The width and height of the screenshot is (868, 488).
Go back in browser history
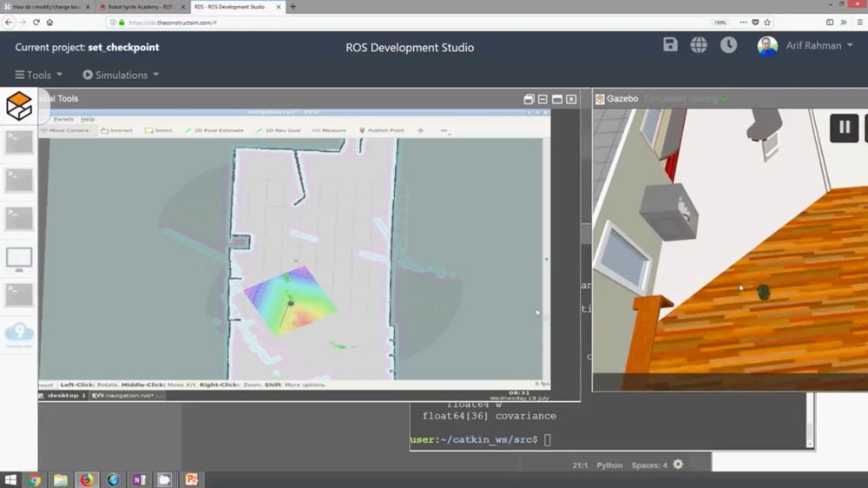pyautogui.click(x=9, y=23)
